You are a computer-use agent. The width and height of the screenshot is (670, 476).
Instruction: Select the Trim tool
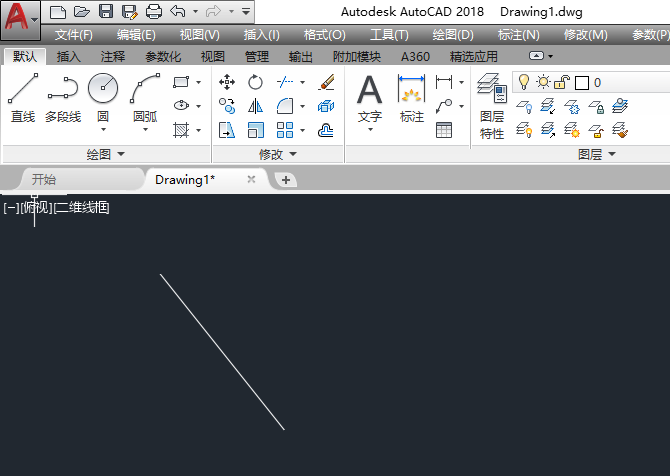[x=285, y=82]
